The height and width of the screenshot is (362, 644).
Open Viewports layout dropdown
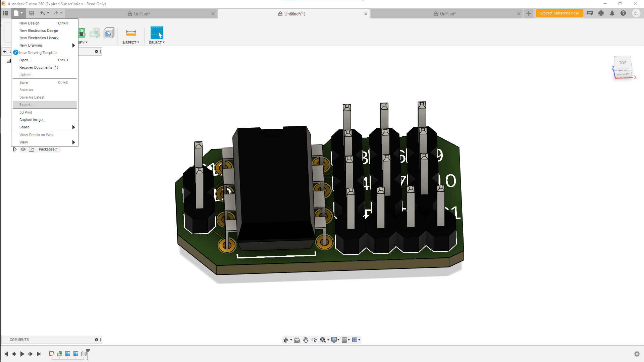click(356, 340)
